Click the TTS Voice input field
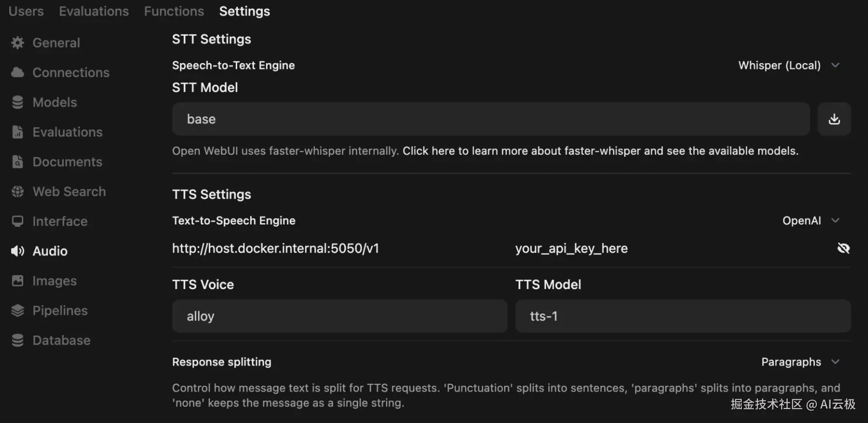This screenshot has height=423, width=868. (339, 316)
